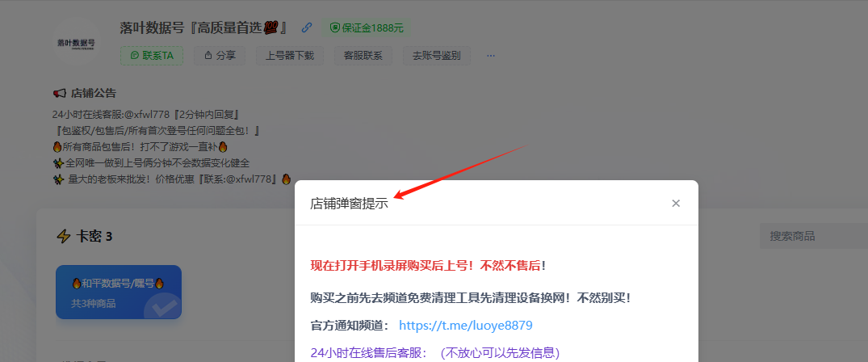Open the 上号器下载 download link
This screenshot has height=362, width=868.
(290, 56)
